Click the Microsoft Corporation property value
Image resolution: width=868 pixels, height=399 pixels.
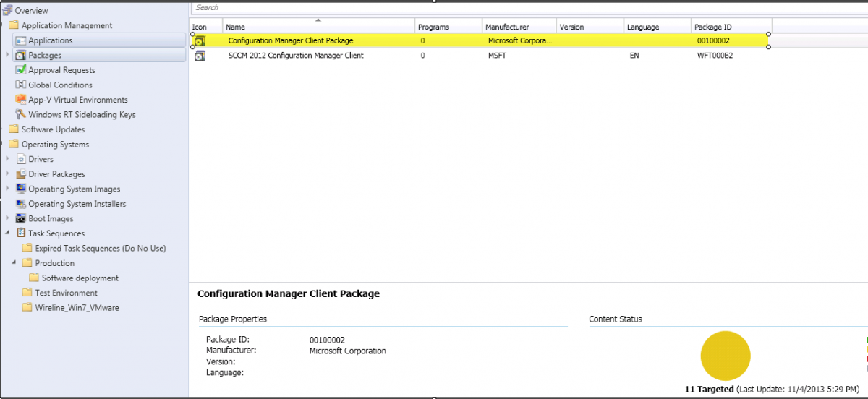pyautogui.click(x=348, y=351)
